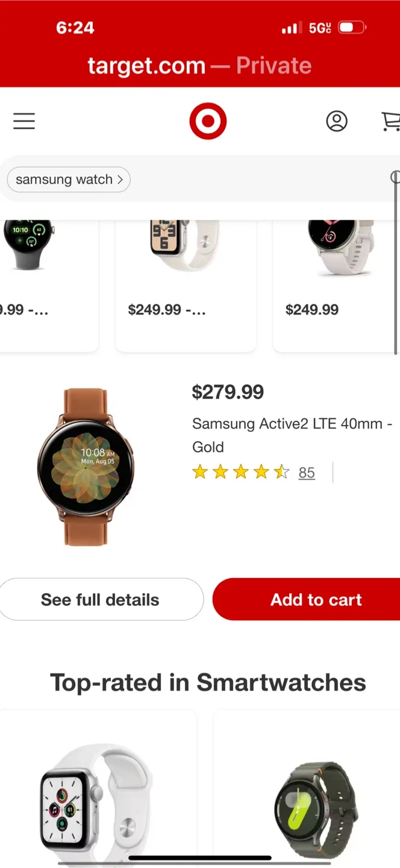Click See full details button
Image resolution: width=400 pixels, height=868 pixels.
pyautogui.click(x=100, y=599)
